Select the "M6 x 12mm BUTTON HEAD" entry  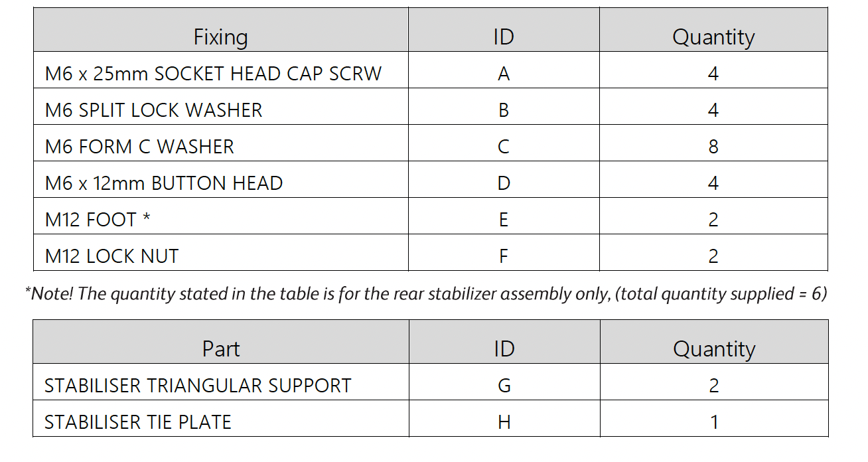[x=164, y=183]
